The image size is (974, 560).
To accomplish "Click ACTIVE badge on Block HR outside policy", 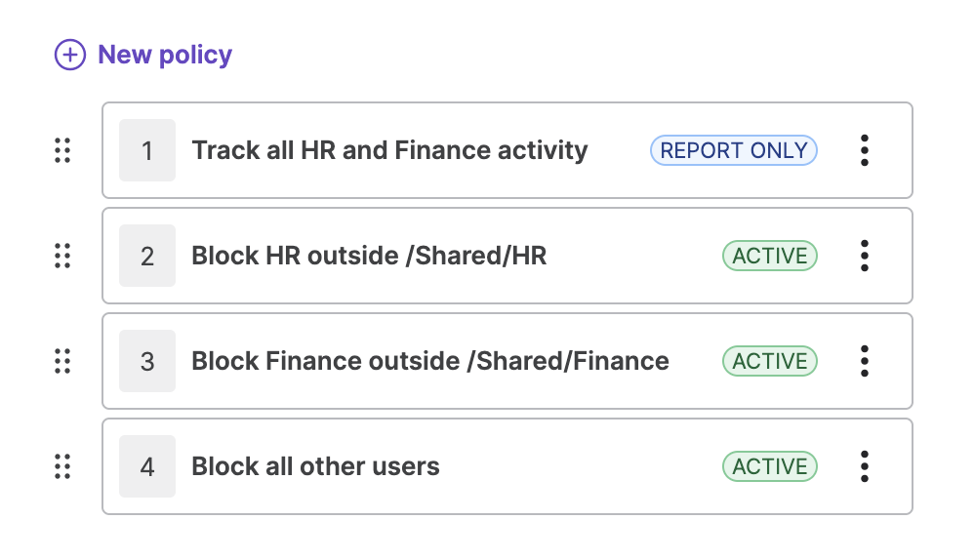I will (770, 256).
